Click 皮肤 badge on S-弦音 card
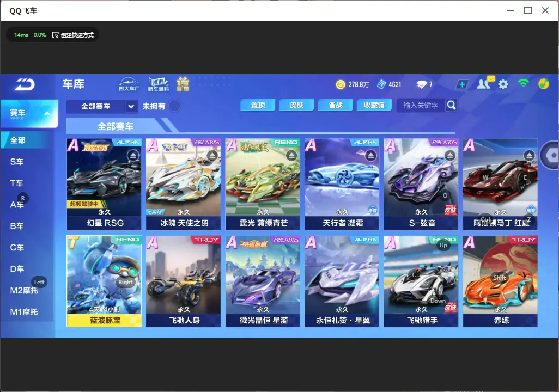This screenshot has height=392, width=559. [x=451, y=210]
